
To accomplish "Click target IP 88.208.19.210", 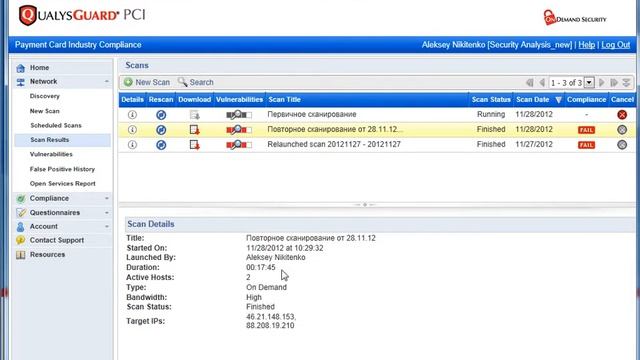I will point(270,326).
